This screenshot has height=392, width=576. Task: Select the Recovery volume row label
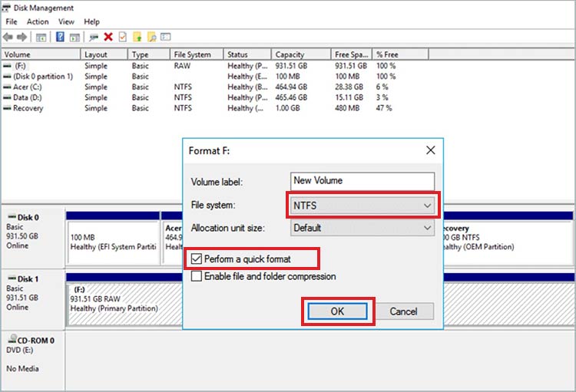tap(28, 108)
